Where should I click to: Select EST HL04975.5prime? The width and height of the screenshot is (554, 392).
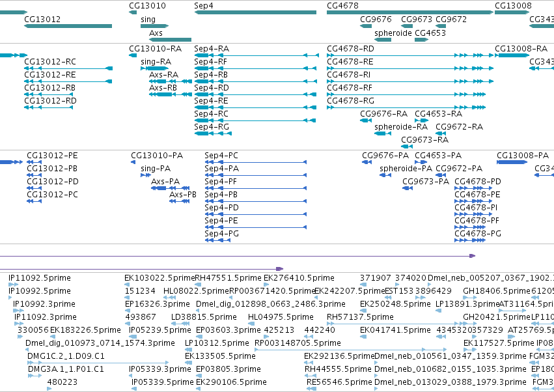[x=281, y=317]
